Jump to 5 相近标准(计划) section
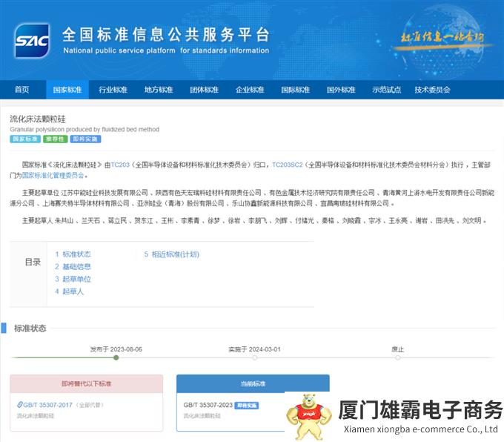504x442 pixels. coord(172,254)
